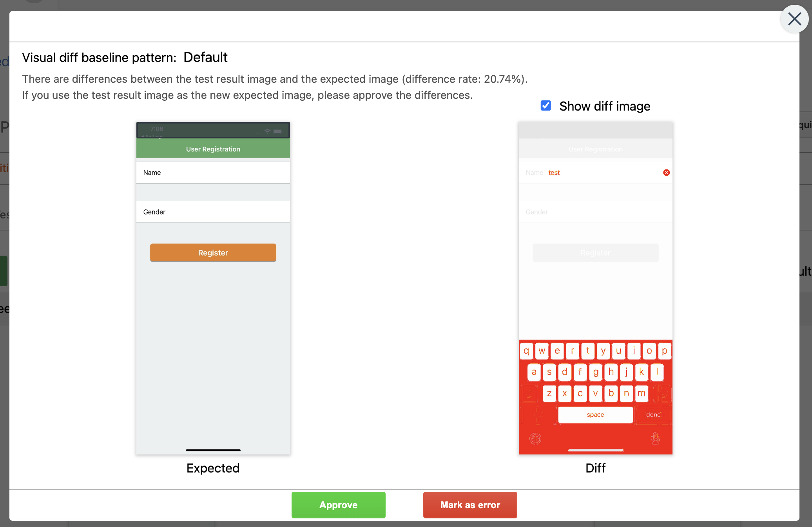Close the visual diff dialog
Viewport: 812px width, 527px height.
(794, 19)
